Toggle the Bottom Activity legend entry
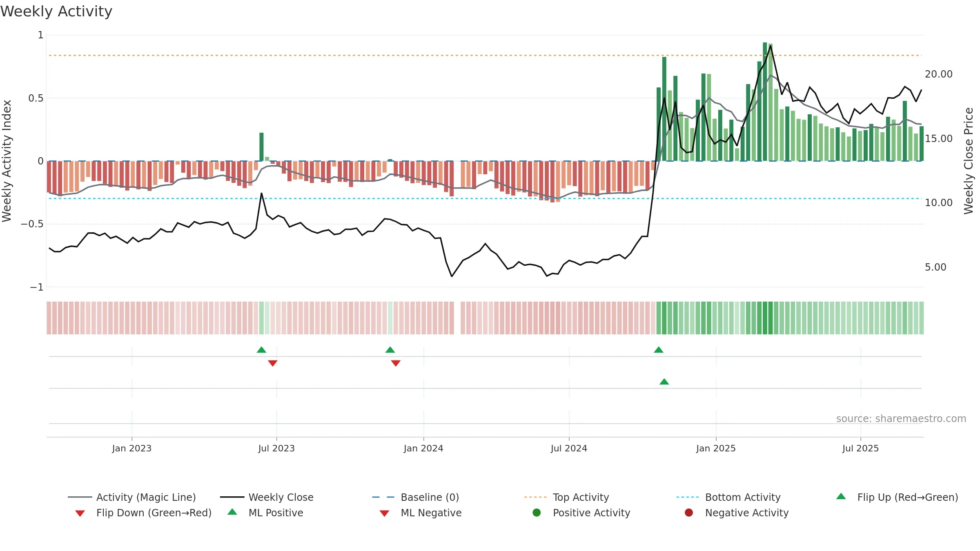The height and width of the screenshot is (551, 980). pos(728,497)
